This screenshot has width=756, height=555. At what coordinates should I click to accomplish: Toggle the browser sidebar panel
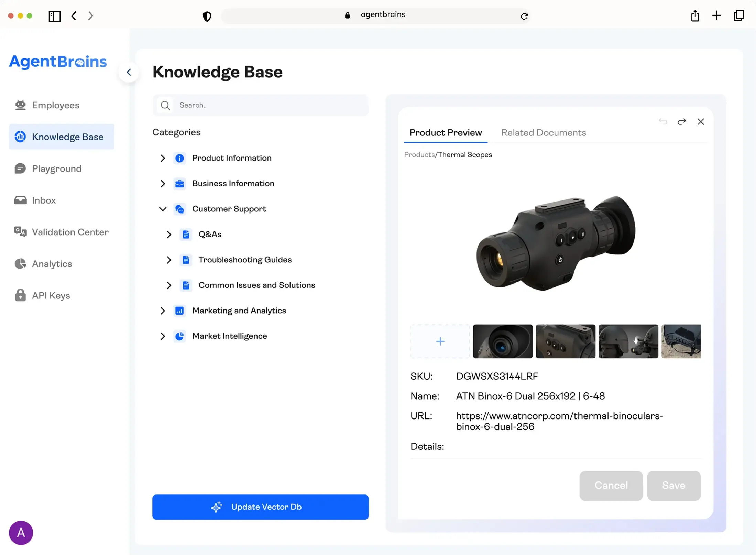(x=54, y=16)
